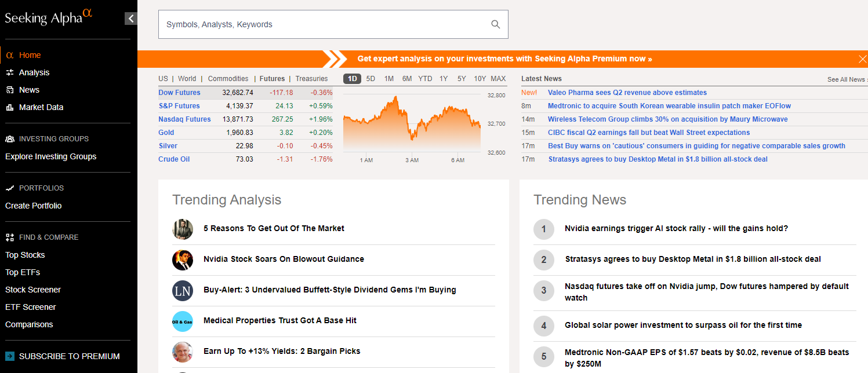Viewport: 868px width, 373px height.
Task: Click trending news number 5 badge
Action: [544, 357]
